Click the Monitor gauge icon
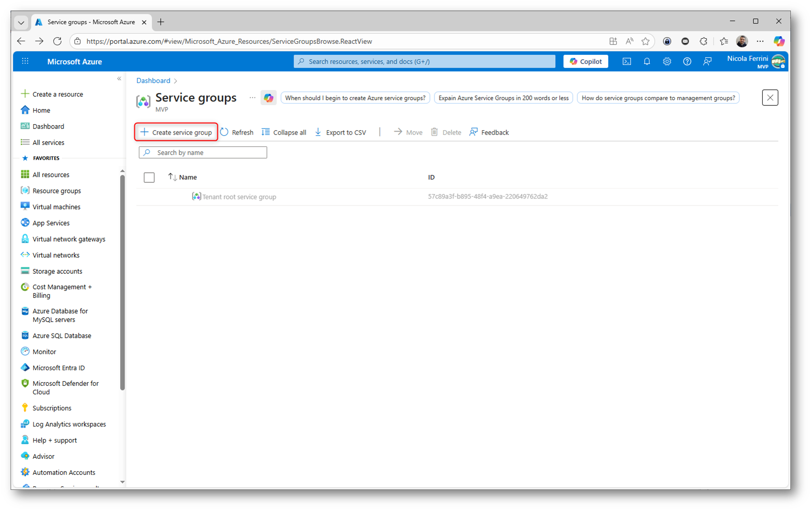812x511 pixels. pos(25,351)
